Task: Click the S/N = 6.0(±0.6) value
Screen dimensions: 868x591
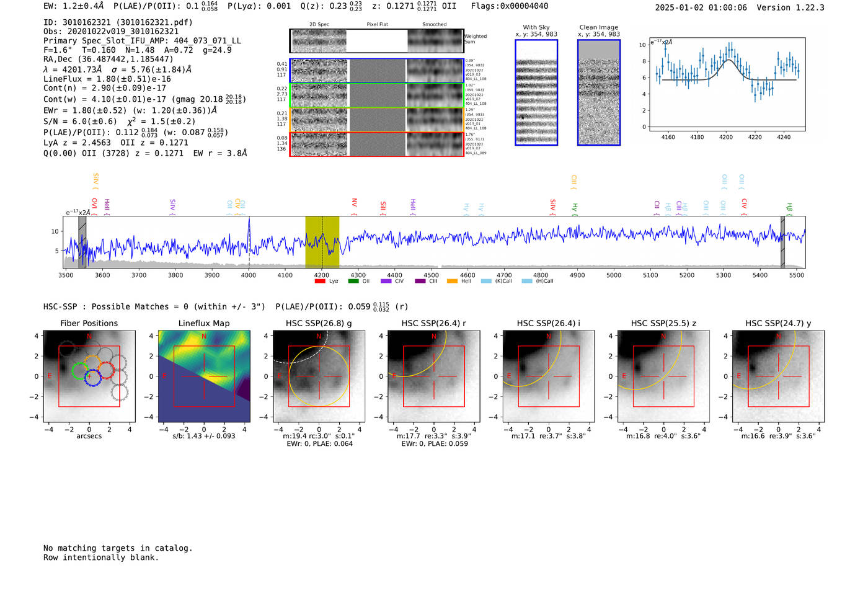Action: point(80,122)
